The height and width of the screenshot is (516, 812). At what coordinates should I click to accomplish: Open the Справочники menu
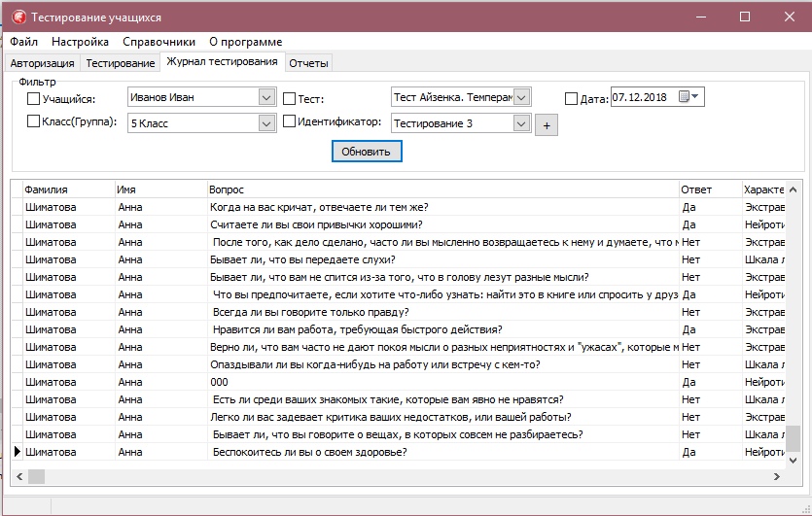click(159, 42)
